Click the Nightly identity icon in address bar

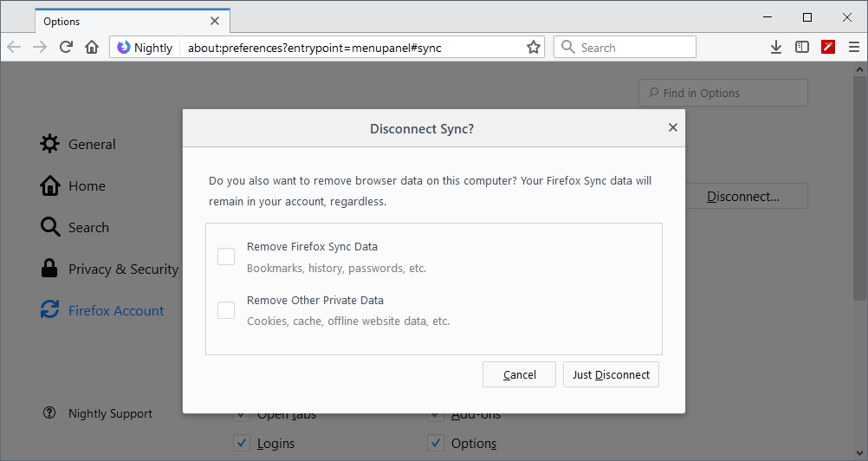tap(124, 48)
